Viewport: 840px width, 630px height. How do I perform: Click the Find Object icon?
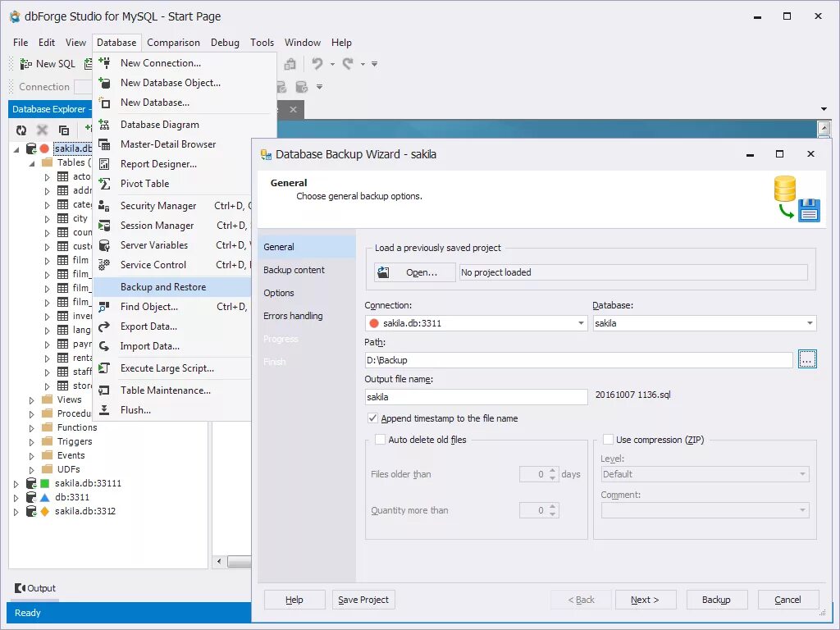pyautogui.click(x=104, y=307)
